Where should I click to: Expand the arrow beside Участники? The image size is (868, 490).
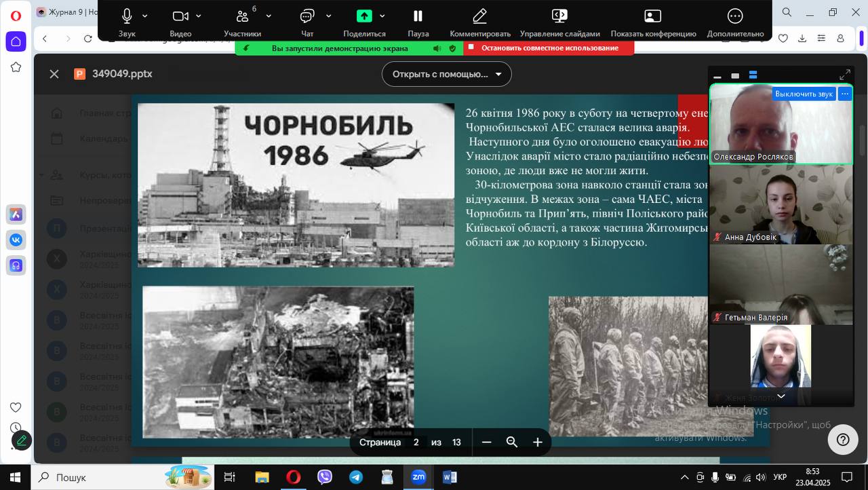pos(269,16)
